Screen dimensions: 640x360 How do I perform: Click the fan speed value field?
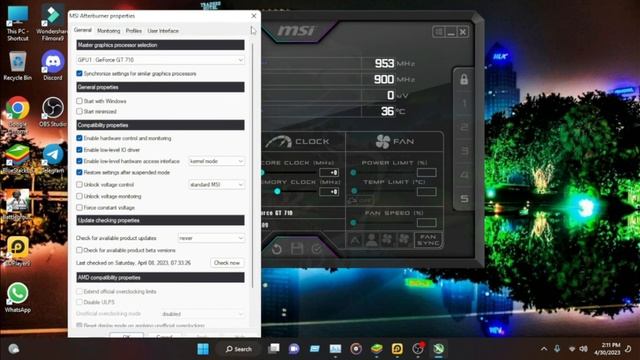[427, 222]
